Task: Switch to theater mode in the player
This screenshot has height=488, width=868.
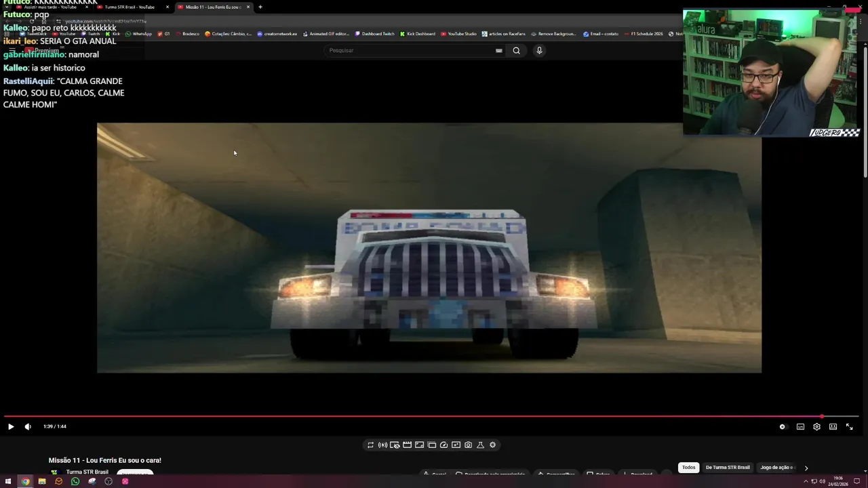Action: [833, 427]
